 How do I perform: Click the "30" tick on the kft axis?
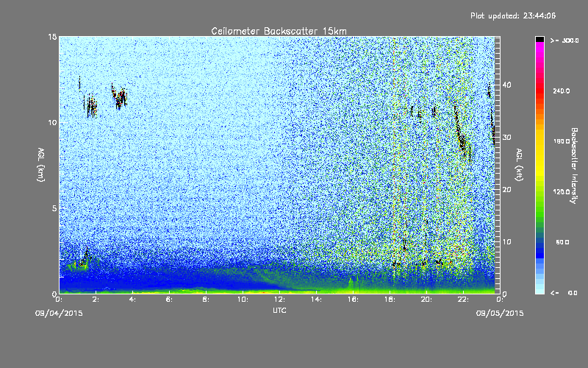pos(506,137)
